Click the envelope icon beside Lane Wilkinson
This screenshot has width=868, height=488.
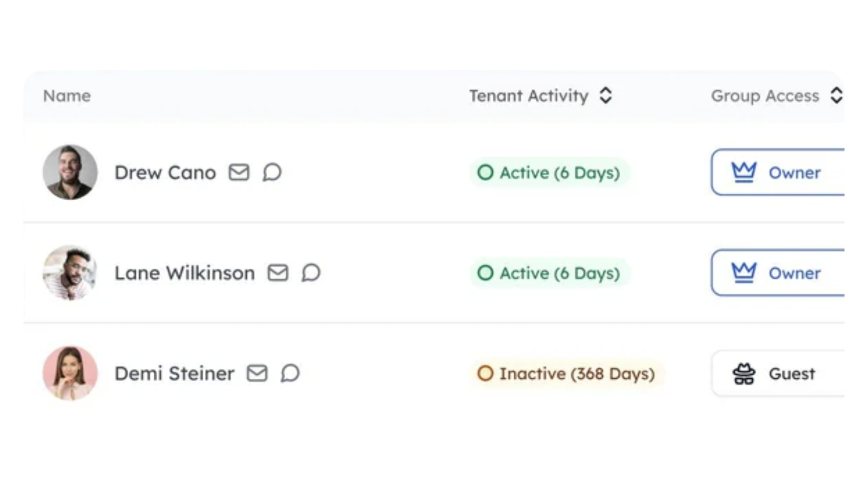click(278, 273)
